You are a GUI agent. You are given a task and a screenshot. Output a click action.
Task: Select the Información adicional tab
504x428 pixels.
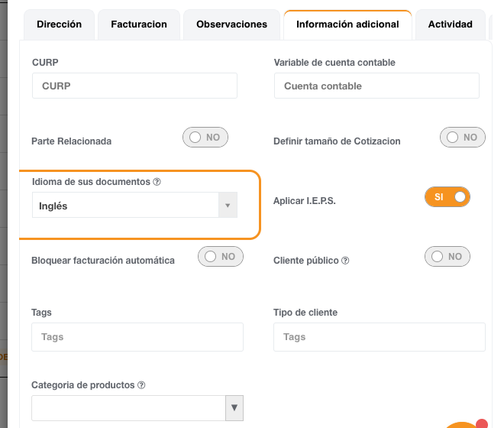click(347, 24)
